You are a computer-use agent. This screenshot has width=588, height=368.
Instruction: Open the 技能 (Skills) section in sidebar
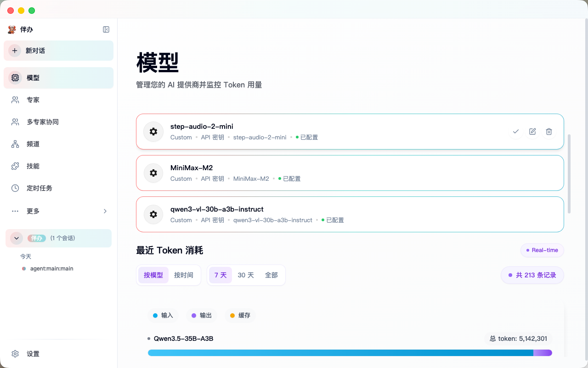[33, 166]
